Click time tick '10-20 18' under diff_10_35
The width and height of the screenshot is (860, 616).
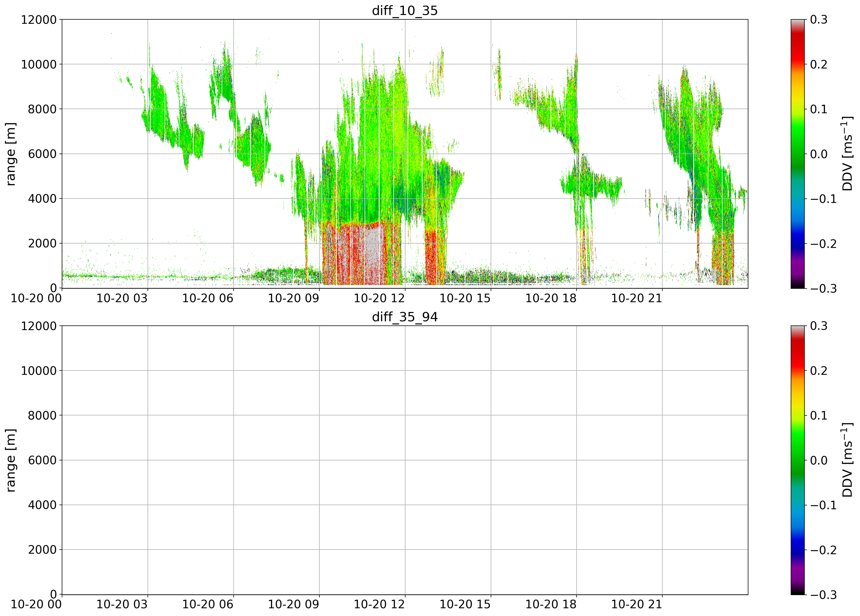[x=551, y=299]
